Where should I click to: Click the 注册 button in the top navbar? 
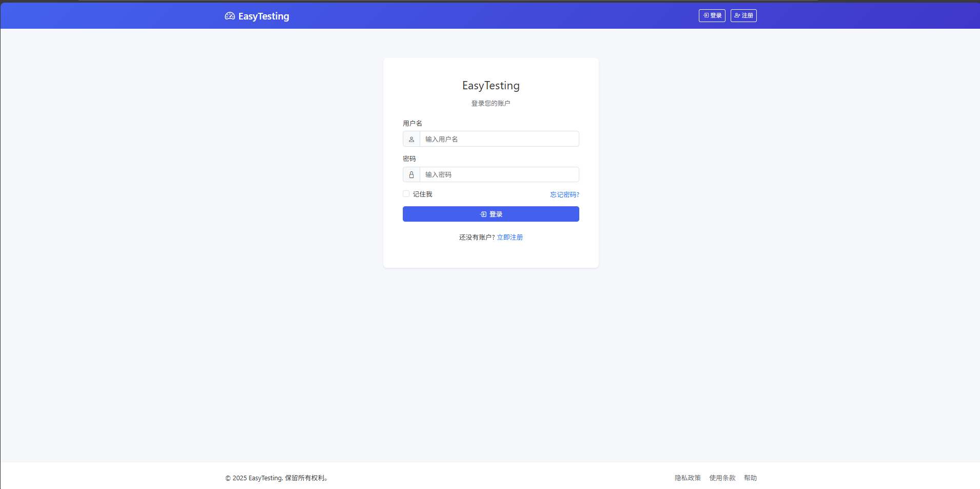coord(743,15)
